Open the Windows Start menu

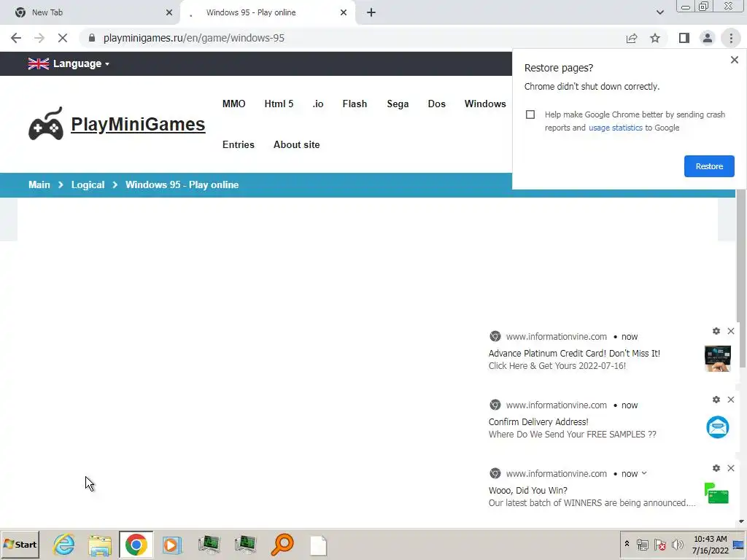(x=20, y=545)
